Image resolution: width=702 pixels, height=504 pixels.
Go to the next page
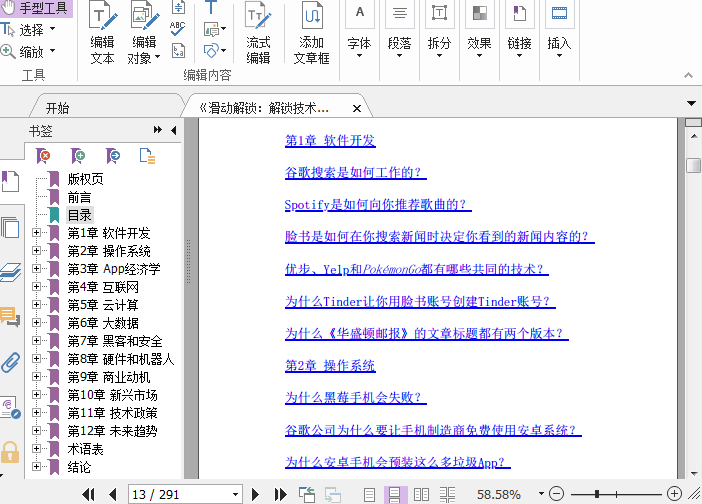point(255,494)
